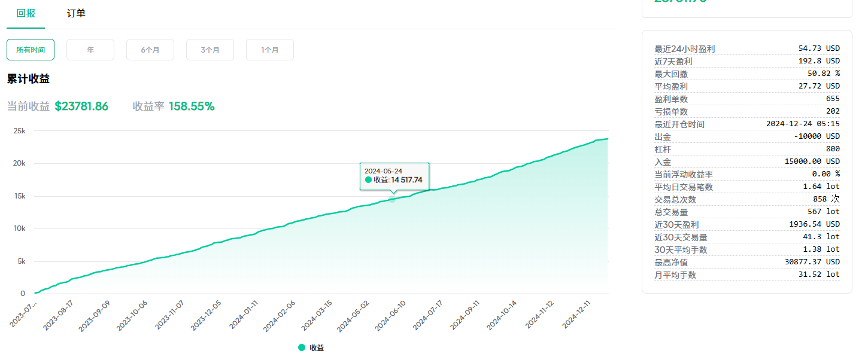Choose the 3个月 time range
868x363 pixels.
(210, 50)
